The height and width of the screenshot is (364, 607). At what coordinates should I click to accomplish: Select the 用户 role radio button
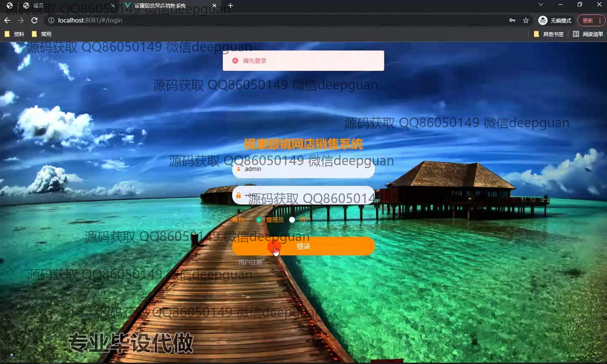pyautogui.click(x=292, y=219)
